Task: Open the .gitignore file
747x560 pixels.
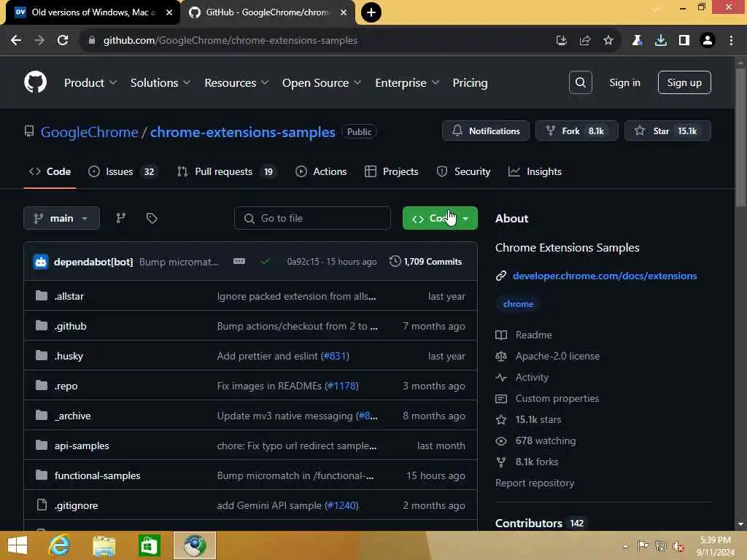Action: point(76,506)
